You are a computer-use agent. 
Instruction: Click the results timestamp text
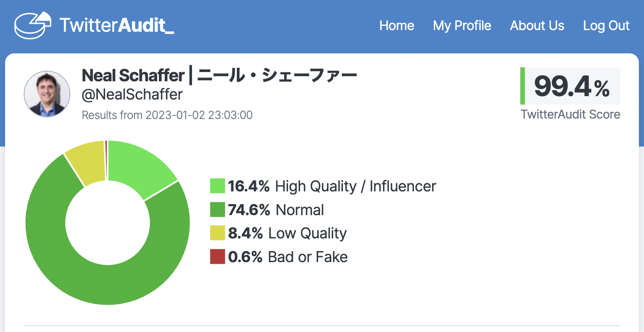pyautogui.click(x=167, y=115)
